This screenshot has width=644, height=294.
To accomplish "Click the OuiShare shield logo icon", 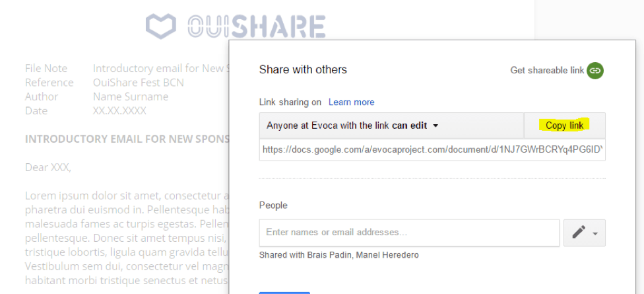I will [161, 26].
